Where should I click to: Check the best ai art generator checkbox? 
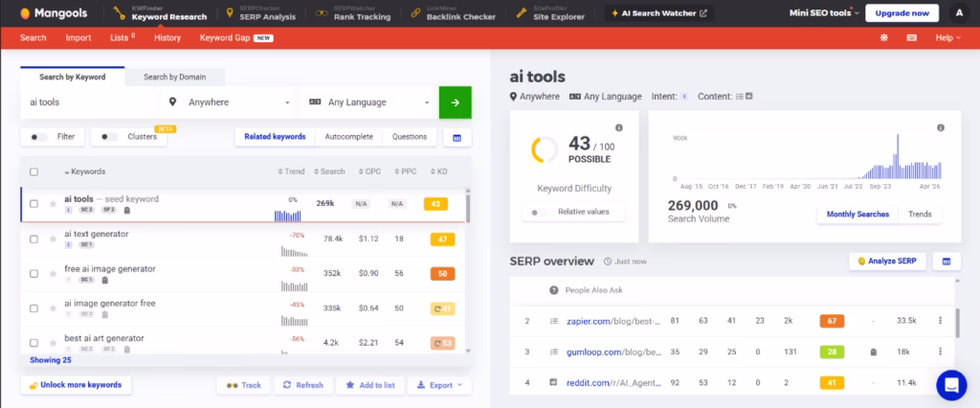(33, 343)
